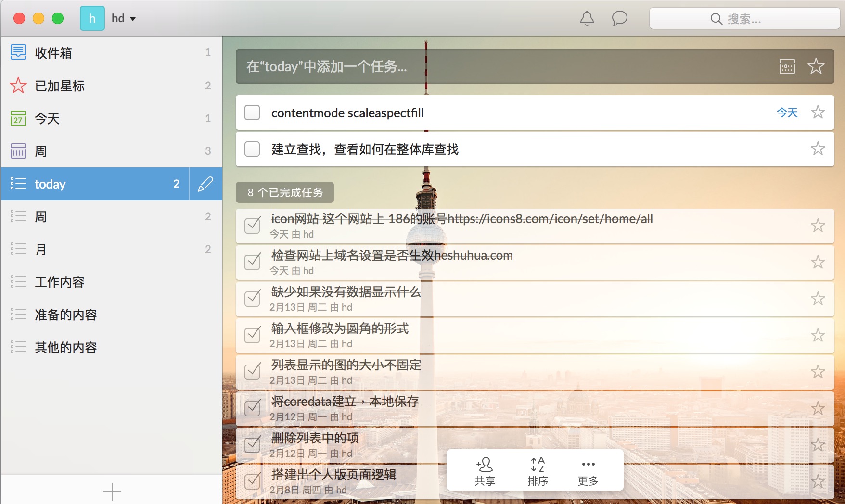Select the 月 list
Screen dimensions: 845x504
[x=112, y=249]
